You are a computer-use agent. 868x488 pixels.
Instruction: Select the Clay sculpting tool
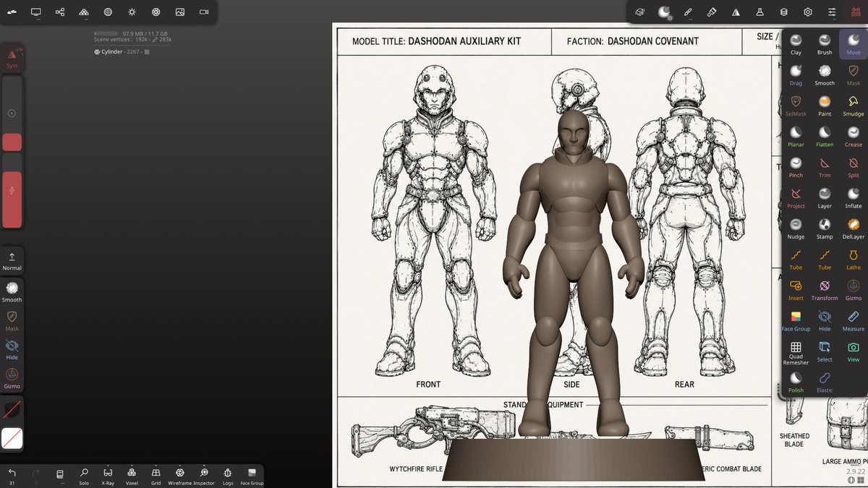(x=796, y=45)
